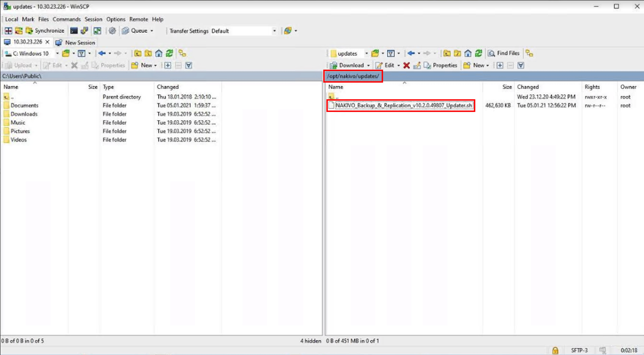
Task: Select NAKIVO Updater.sh file
Action: click(x=403, y=105)
